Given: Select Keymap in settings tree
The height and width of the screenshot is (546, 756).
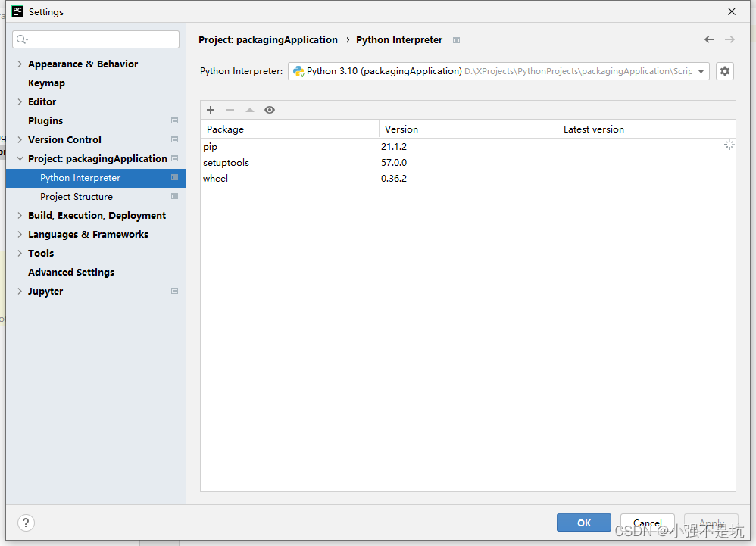Looking at the screenshot, I should 46,83.
